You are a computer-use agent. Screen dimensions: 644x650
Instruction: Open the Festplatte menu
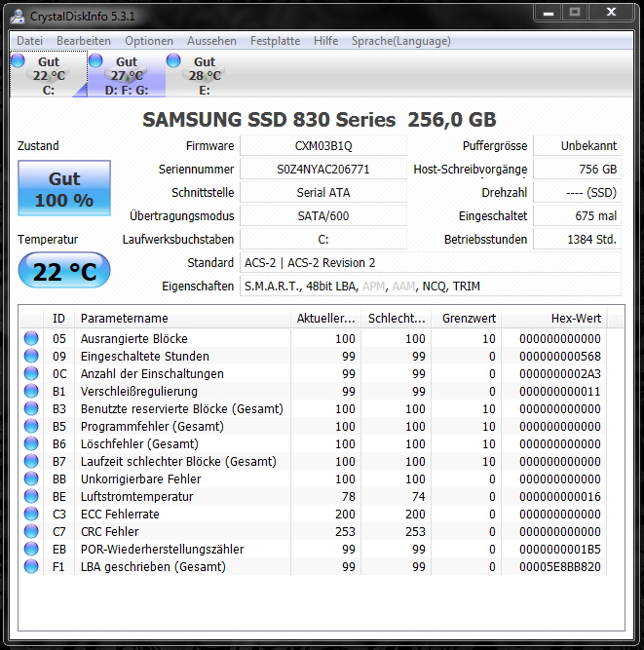[x=275, y=41]
